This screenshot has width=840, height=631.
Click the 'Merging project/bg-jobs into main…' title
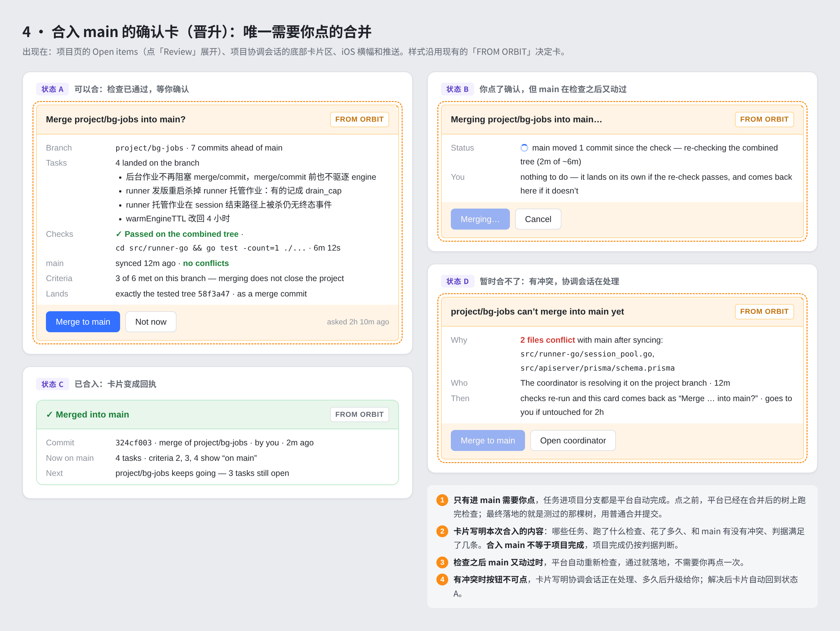pyautogui.click(x=526, y=119)
